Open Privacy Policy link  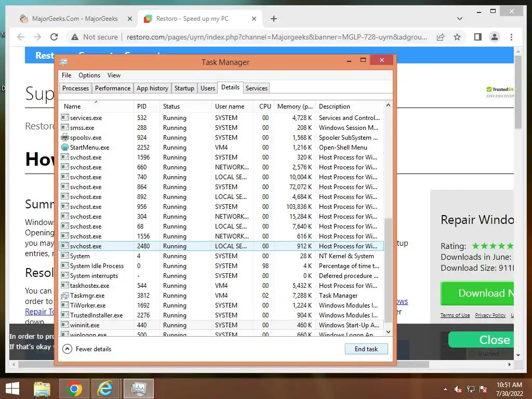(490, 315)
